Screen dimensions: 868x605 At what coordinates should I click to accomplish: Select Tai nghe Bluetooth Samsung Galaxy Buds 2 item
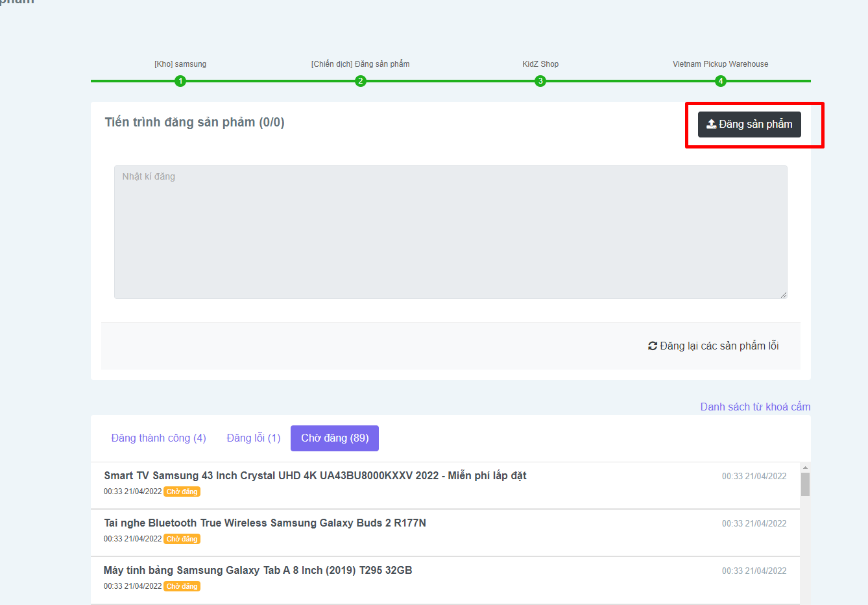pyautogui.click(x=445, y=533)
